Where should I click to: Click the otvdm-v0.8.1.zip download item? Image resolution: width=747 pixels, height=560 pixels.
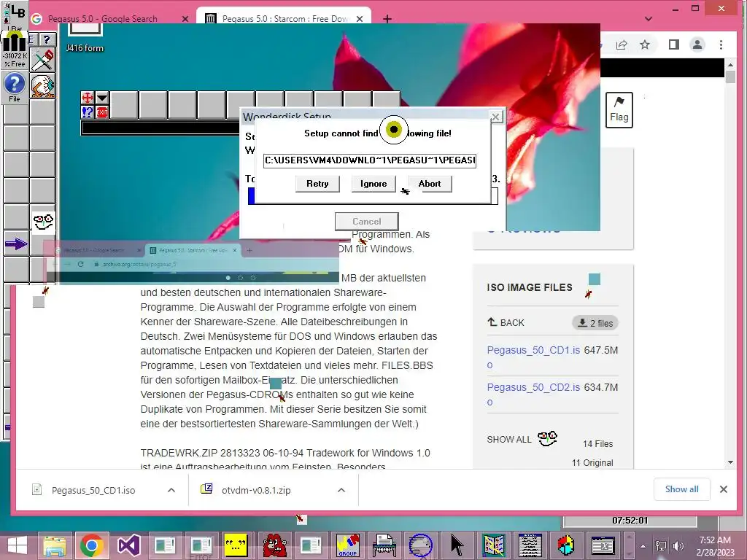[x=256, y=490]
